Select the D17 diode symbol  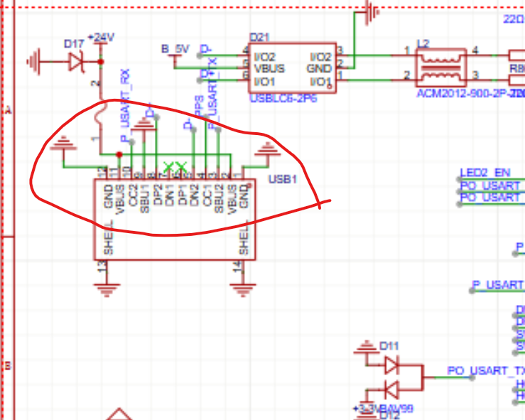tap(75, 63)
